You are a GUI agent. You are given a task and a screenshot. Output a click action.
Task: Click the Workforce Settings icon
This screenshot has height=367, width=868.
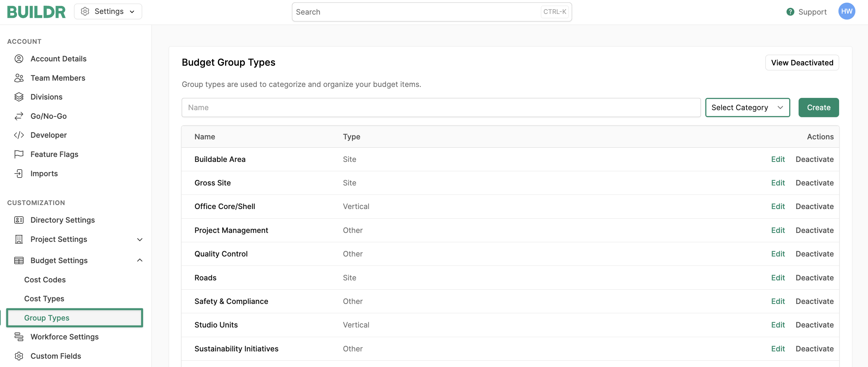tap(19, 337)
